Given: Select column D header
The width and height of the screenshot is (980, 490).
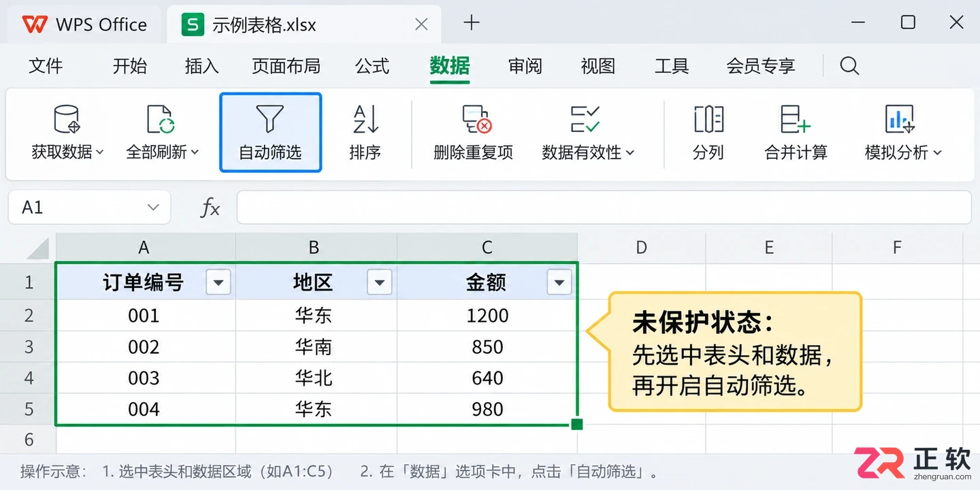Looking at the screenshot, I should pos(641,248).
